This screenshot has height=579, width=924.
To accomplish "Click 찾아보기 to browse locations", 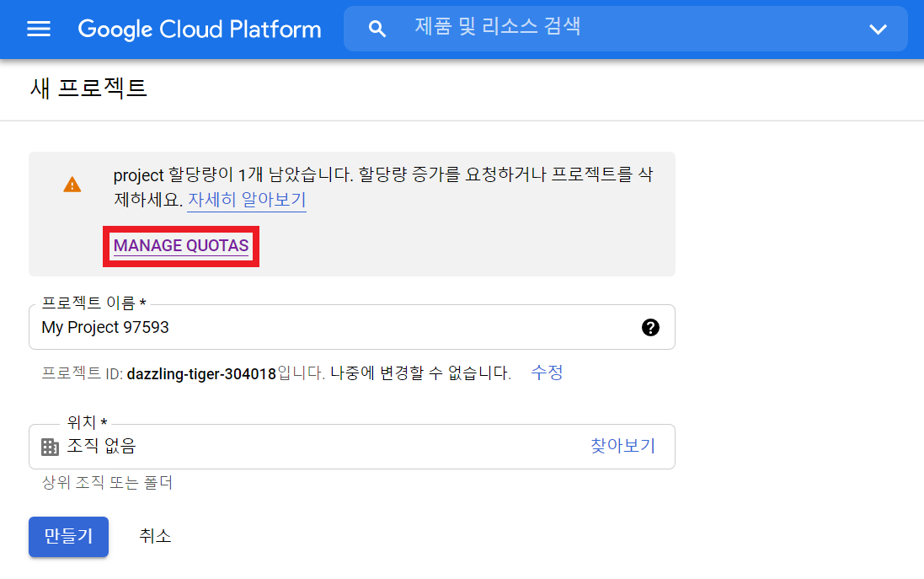I will pyautogui.click(x=622, y=446).
